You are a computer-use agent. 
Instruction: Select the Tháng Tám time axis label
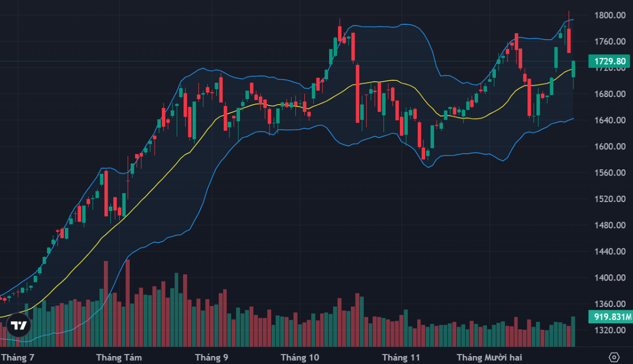click(x=119, y=357)
